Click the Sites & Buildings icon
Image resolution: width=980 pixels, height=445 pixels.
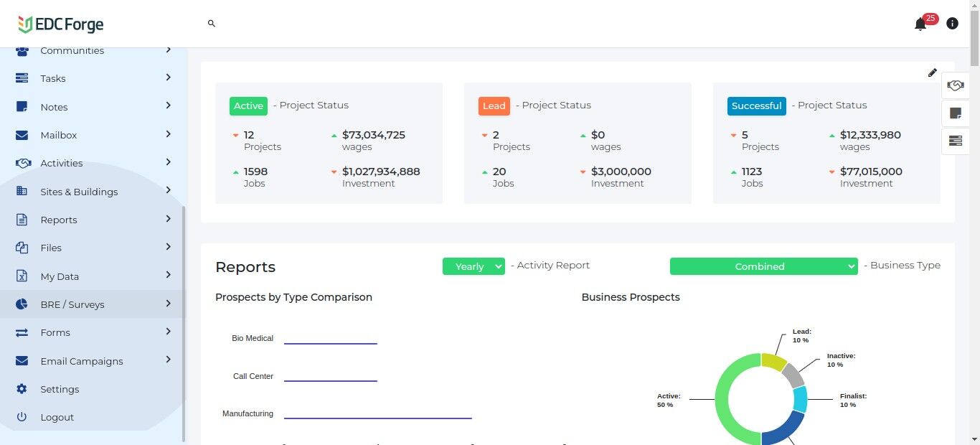[x=22, y=192]
